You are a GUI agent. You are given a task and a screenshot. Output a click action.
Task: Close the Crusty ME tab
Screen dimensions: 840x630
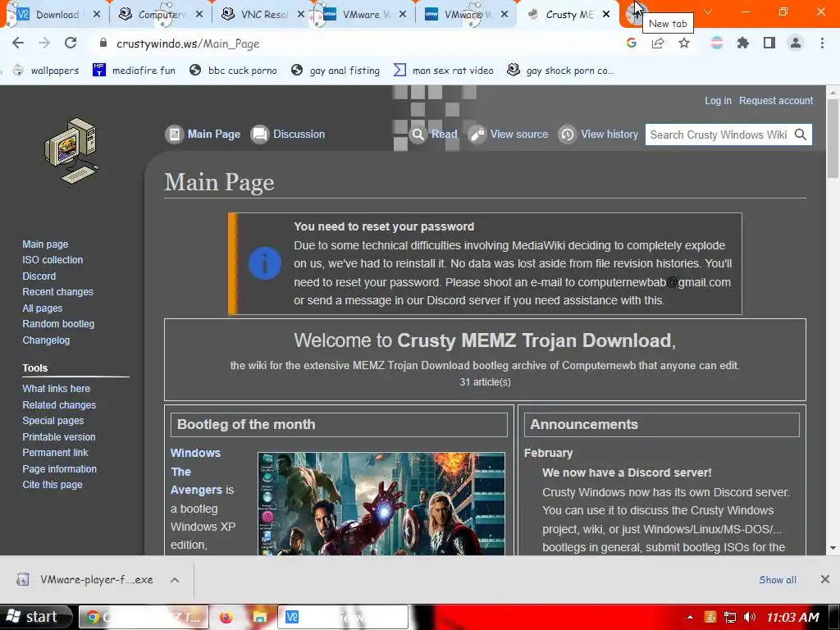(x=606, y=15)
